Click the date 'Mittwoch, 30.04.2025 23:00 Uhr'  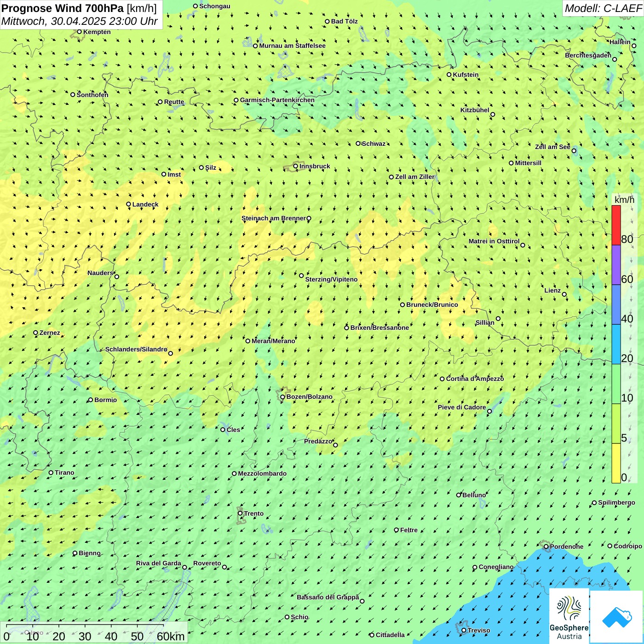tap(80, 21)
